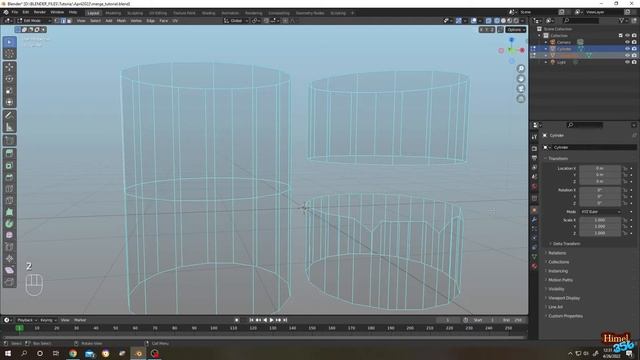Open the Render menu
640x360 pixels.
pyautogui.click(x=40, y=12)
